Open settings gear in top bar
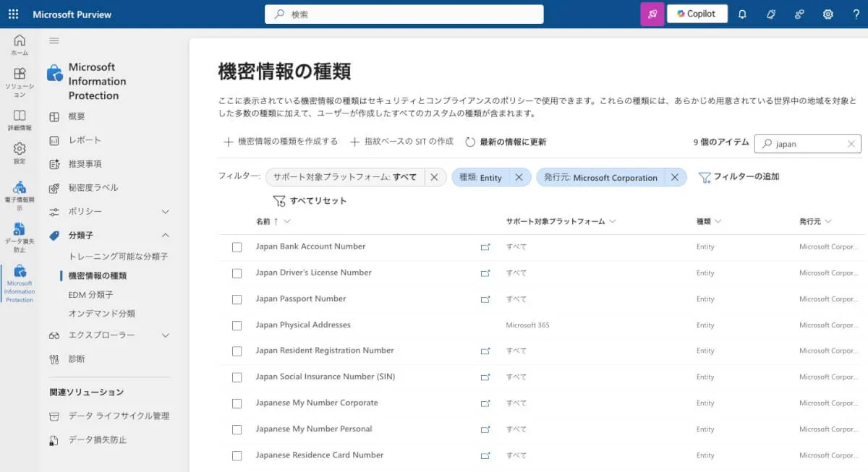The height and width of the screenshot is (472, 868). [827, 14]
